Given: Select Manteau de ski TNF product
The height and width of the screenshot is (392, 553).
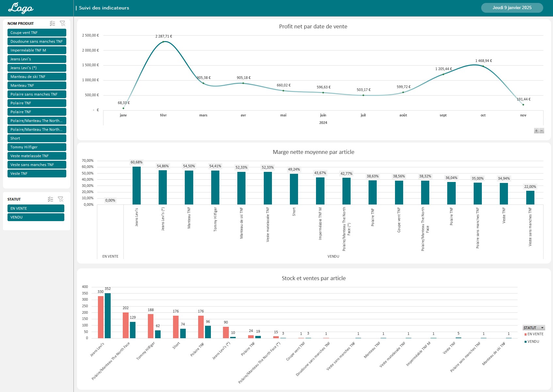Looking at the screenshot, I should (x=37, y=76).
